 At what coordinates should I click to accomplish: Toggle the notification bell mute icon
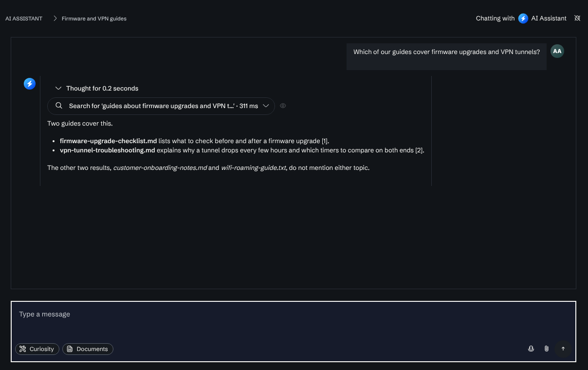(577, 18)
